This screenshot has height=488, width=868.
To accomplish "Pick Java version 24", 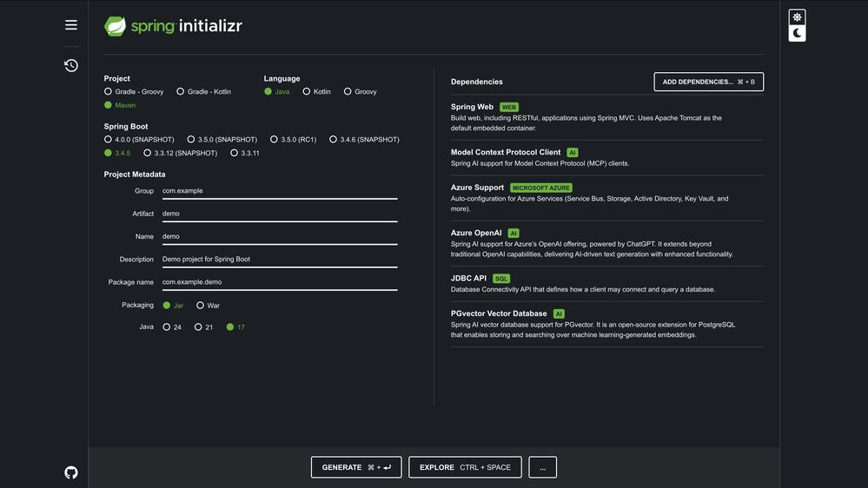I will [172, 327].
